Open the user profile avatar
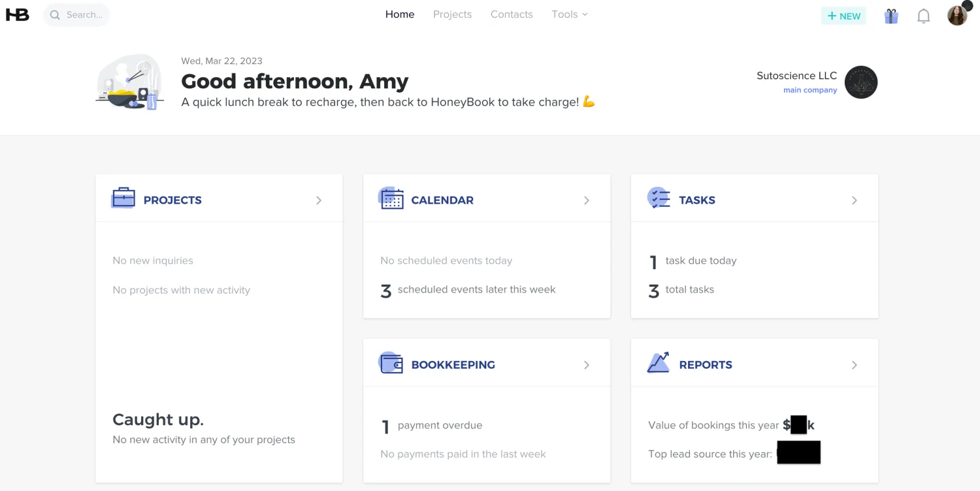 [958, 15]
